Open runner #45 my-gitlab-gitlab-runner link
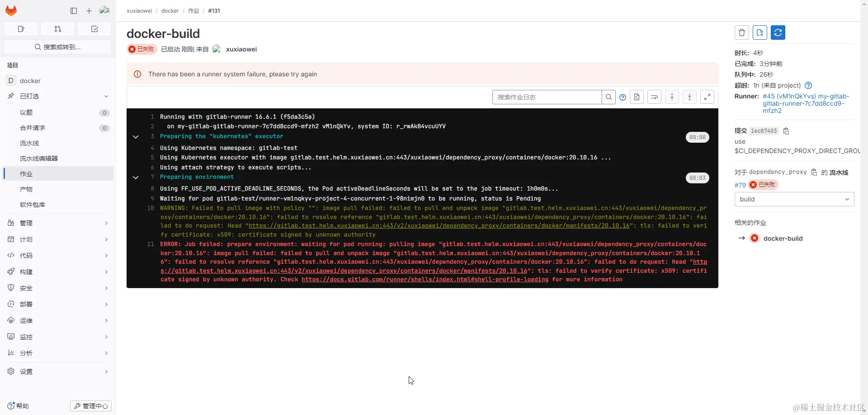This screenshot has height=415, width=868. coord(806,103)
